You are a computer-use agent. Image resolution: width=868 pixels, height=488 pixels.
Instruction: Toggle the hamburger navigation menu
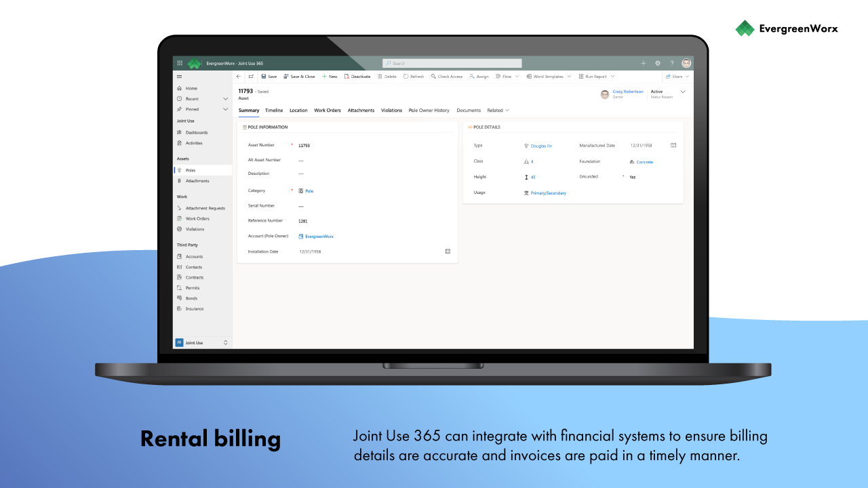(179, 77)
